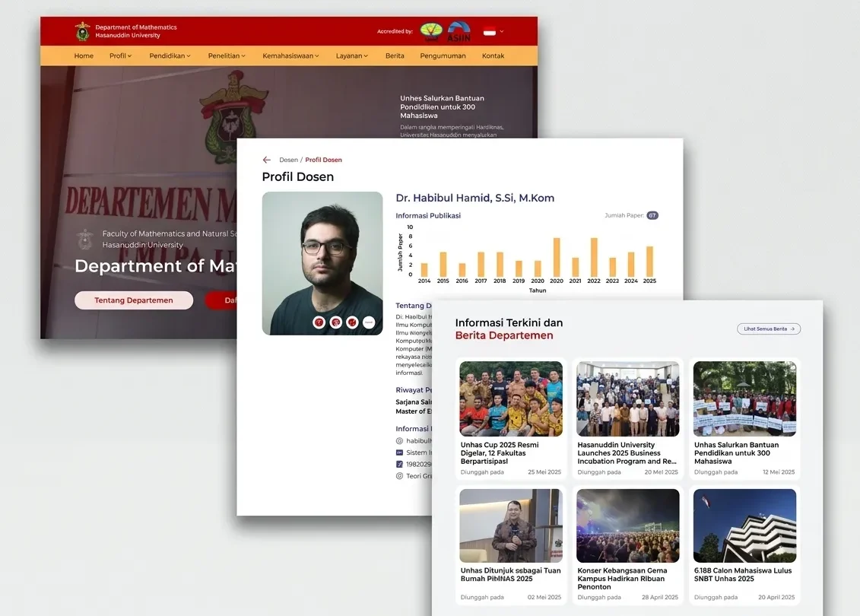Expand the Kemahasiswaan dropdown menu
This screenshot has width=860, height=616.
click(290, 56)
